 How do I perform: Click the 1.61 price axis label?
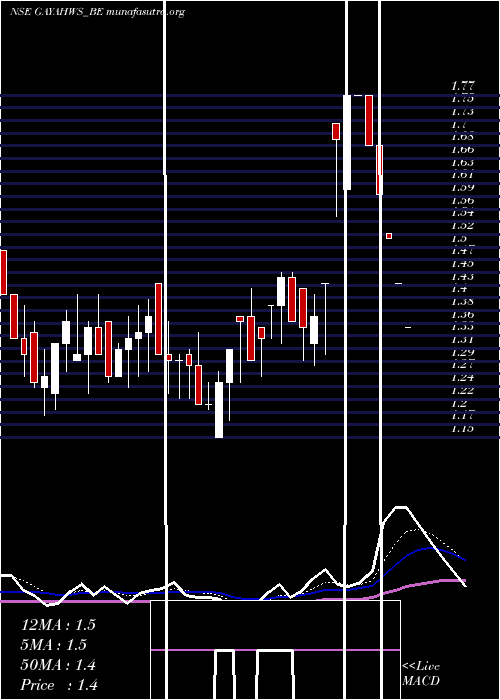tap(462, 175)
